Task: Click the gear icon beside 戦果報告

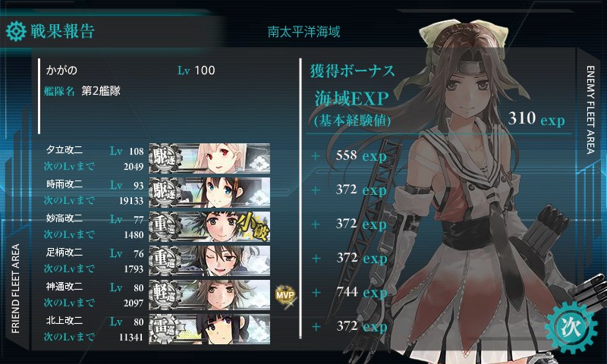Action: 16,31
